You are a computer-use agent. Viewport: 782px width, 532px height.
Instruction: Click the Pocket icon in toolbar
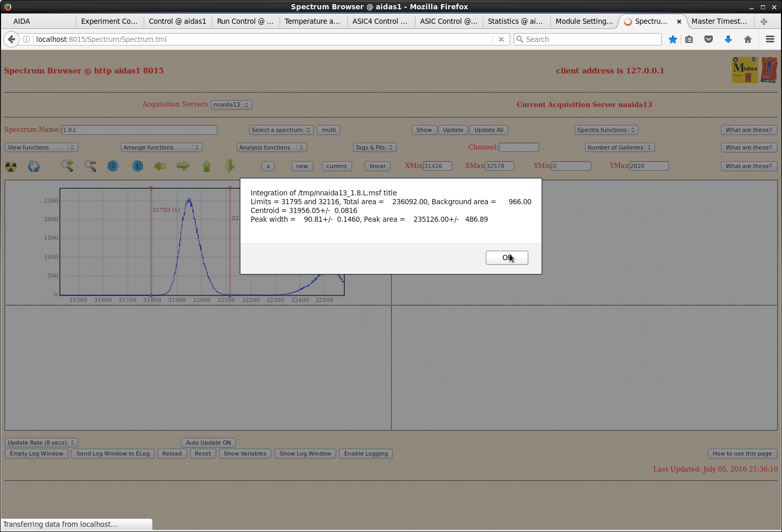(x=709, y=39)
